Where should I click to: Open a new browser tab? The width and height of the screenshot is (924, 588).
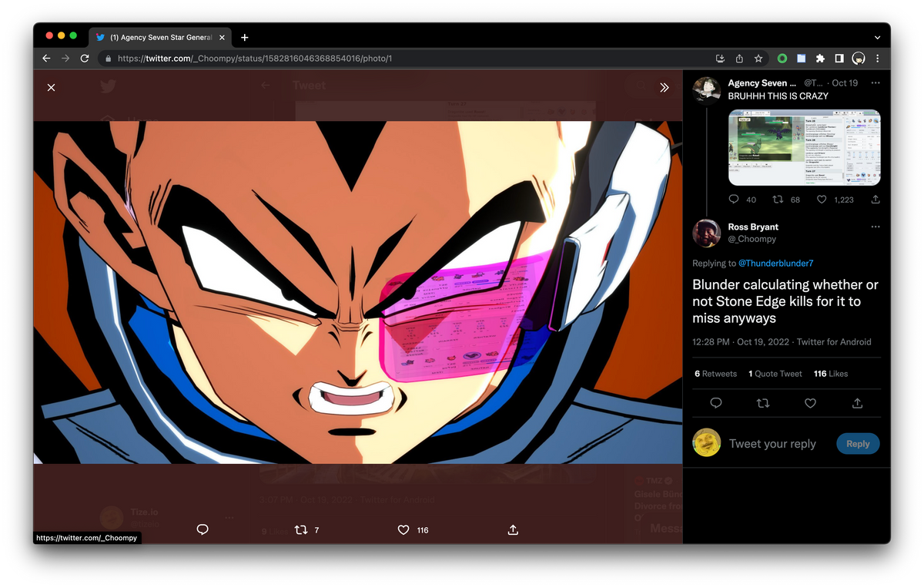[x=244, y=37]
